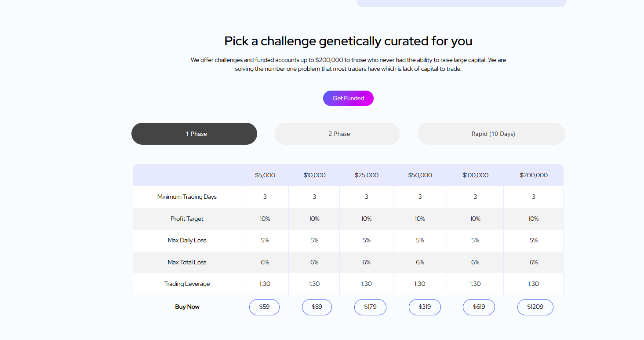Click the $319 price button
This screenshot has width=644, height=340.
[425, 307]
